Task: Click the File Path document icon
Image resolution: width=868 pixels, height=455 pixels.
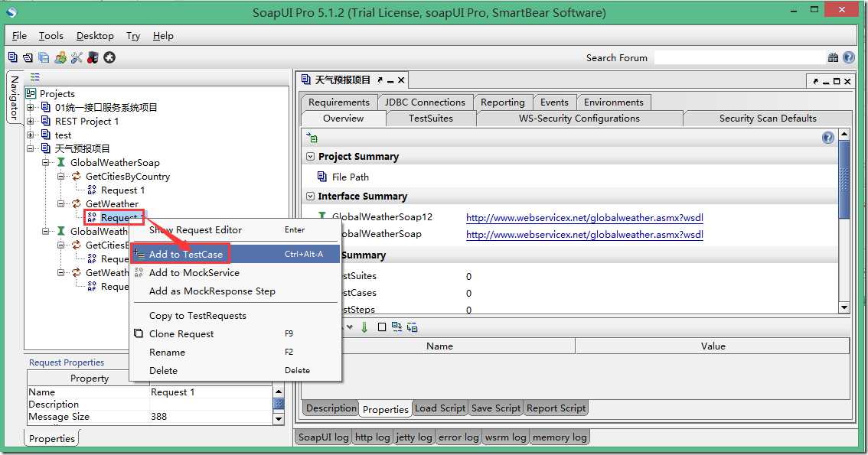Action: pyautogui.click(x=322, y=177)
